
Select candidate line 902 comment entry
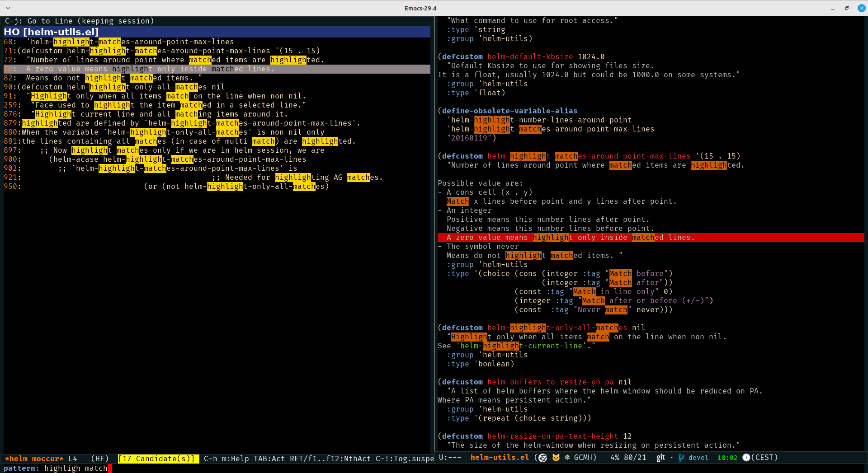point(217,168)
